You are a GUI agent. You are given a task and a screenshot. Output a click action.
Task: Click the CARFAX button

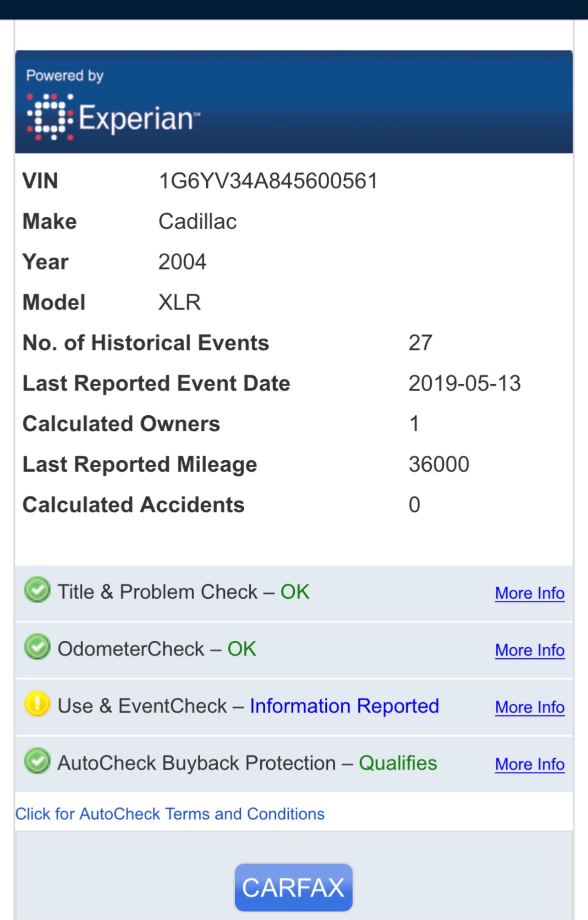coord(293,887)
